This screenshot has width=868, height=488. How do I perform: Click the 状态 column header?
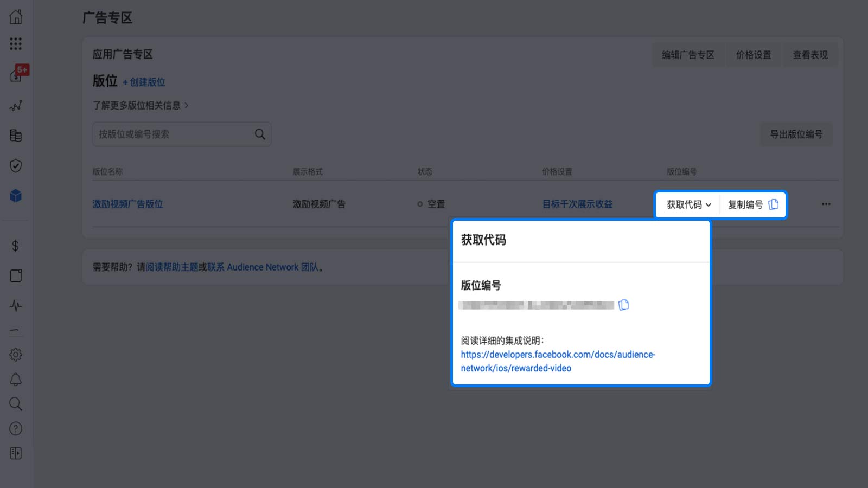[425, 171]
